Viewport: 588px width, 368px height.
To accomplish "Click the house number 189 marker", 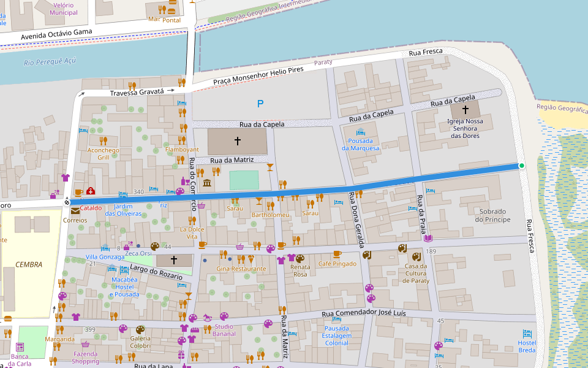I will click(x=431, y=251).
